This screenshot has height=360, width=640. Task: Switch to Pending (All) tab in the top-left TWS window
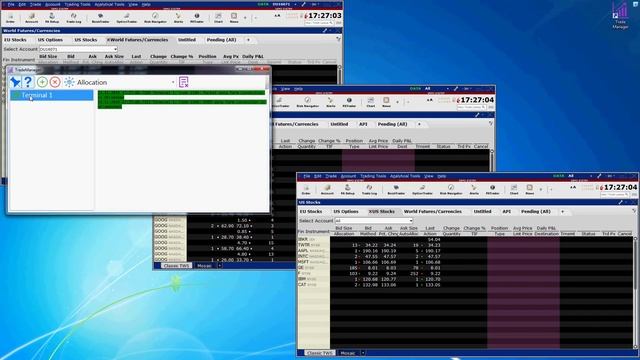[221, 40]
